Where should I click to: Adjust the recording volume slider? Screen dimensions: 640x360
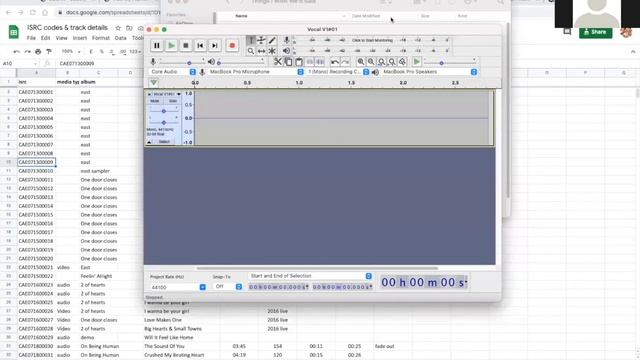(x=182, y=62)
